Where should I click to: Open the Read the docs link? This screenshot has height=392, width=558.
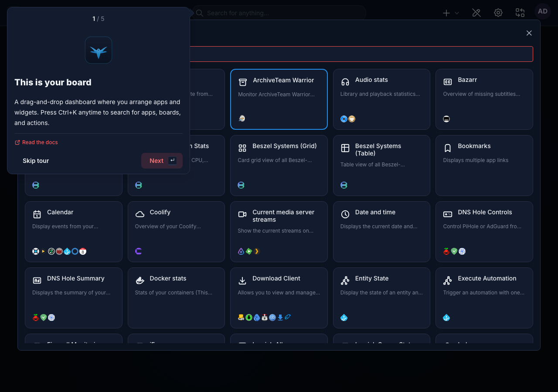(36, 142)
